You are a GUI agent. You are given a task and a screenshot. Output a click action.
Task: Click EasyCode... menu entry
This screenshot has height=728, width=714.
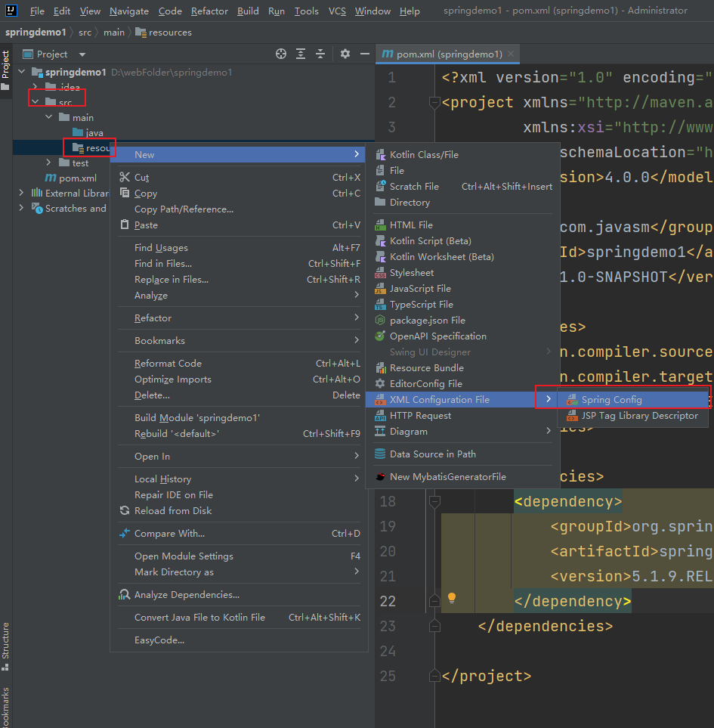pos(239,640)
